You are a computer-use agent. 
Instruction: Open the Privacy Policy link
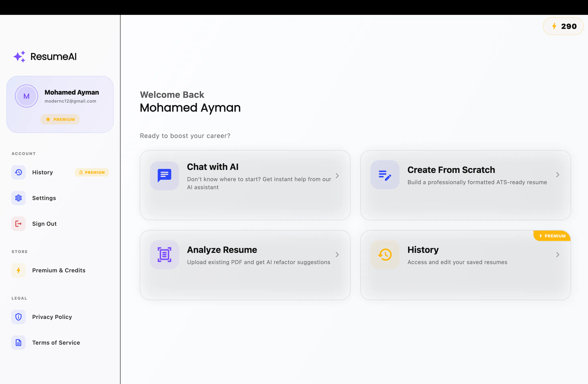point(60,317)
